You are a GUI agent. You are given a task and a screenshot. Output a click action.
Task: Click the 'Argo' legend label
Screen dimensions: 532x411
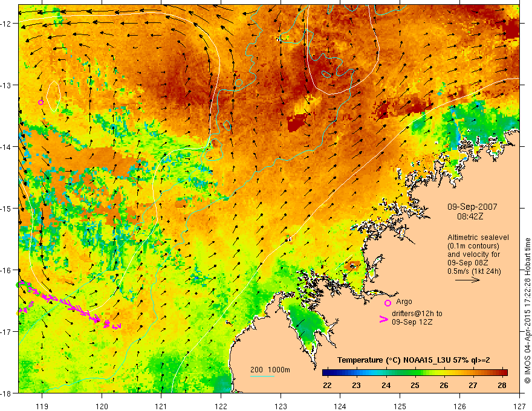tap(404, 302)
